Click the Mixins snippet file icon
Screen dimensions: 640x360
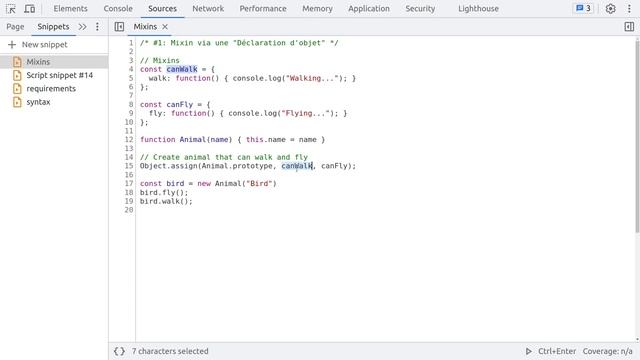17,62
